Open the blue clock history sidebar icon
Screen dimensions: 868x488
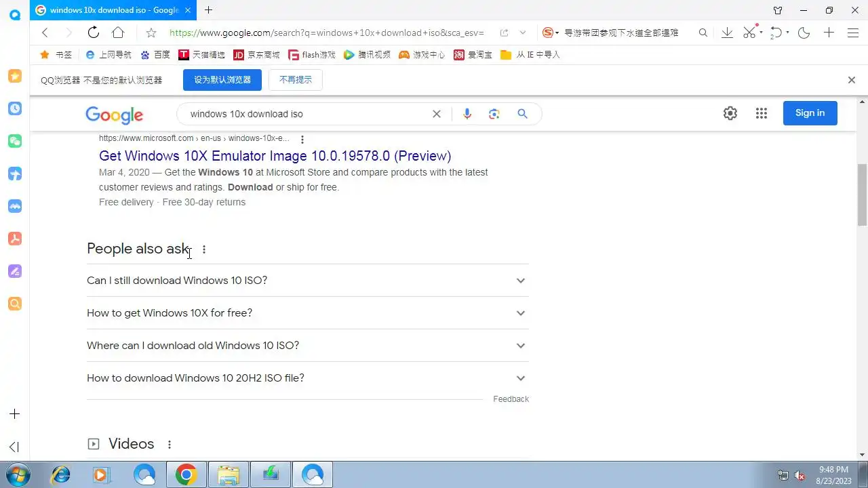tap(15, 108)
